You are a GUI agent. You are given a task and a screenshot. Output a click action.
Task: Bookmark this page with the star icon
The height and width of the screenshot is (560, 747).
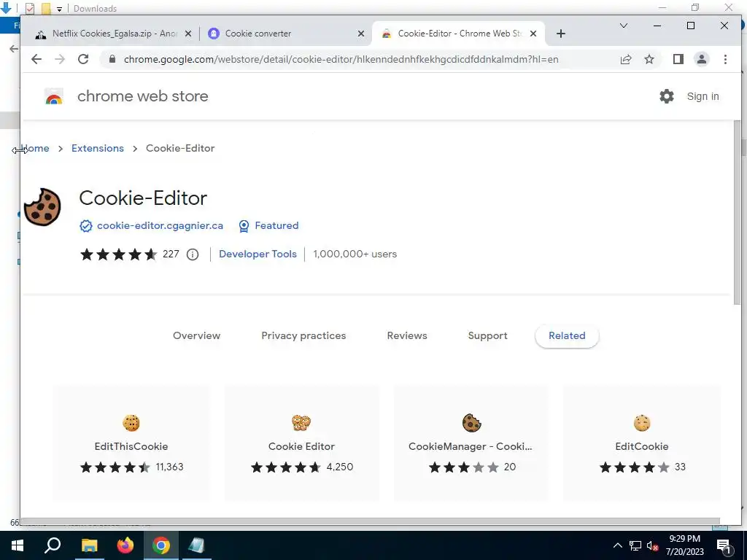(x=649, y=59)
